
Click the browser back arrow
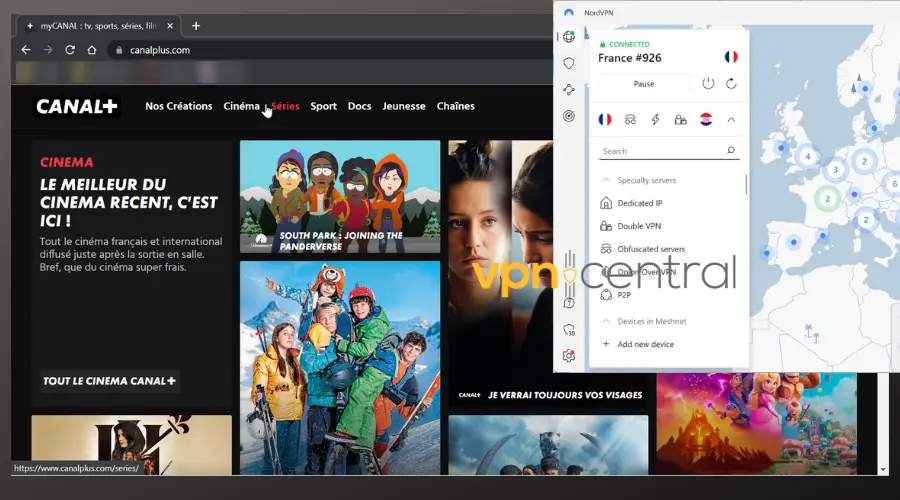click(26, 50)
